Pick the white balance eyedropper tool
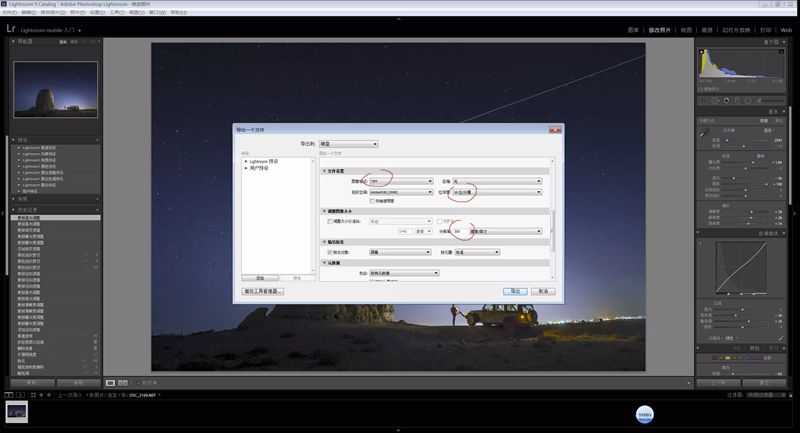Image resolution: width=800 pixels, height=433 pixels. coord(703,133)
